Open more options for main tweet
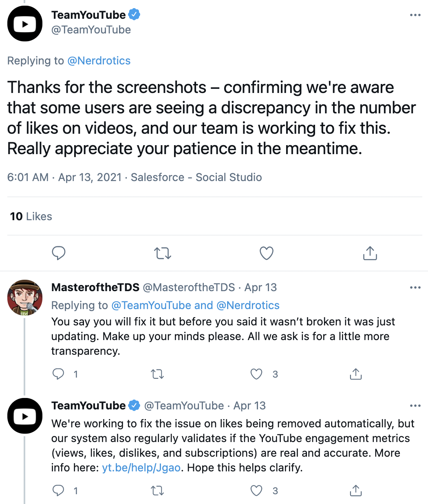Viewport: 428px width, 504px height. pyautogui.click(x=415, y=15)
